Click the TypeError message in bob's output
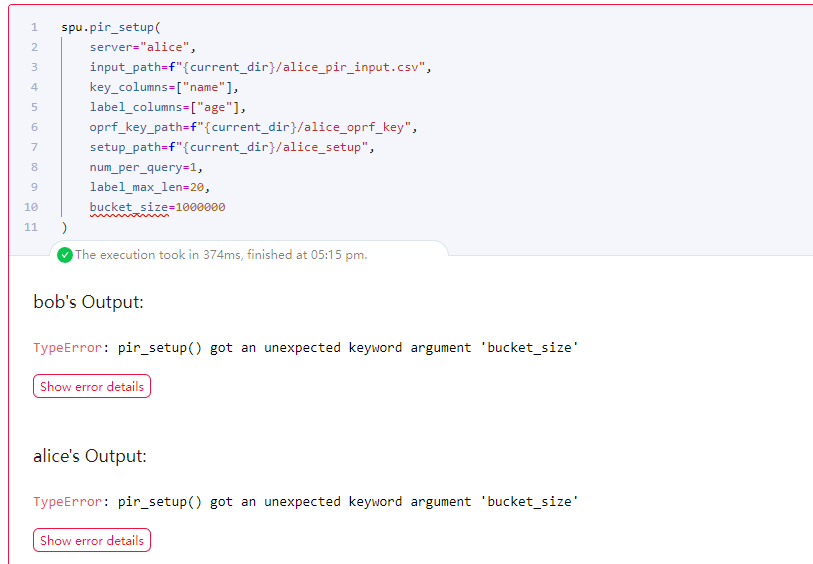Image resolution: width=813 pixels, height=564 pixels. point(306,348)
